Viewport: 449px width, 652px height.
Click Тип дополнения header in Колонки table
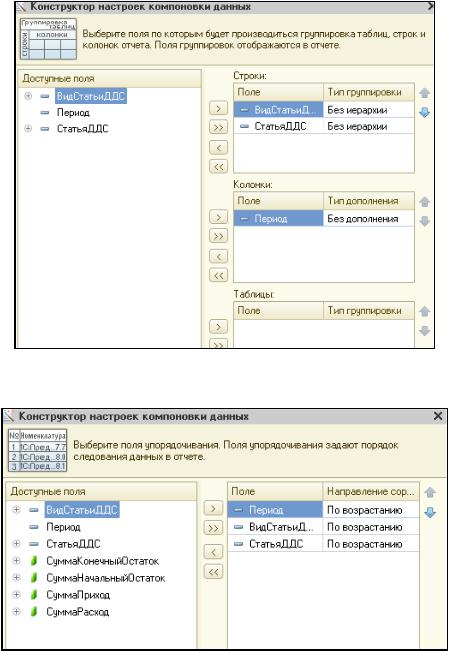coord(369,201)
